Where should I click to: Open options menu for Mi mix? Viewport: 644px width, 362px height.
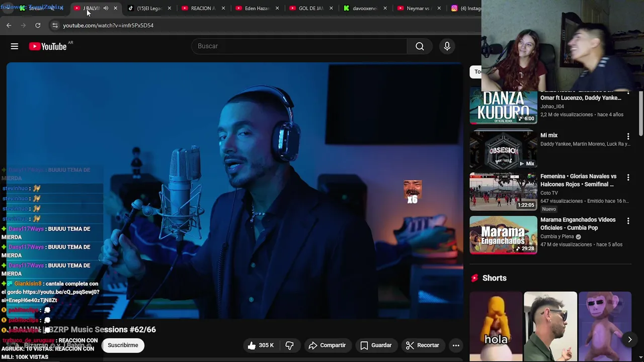click(x=628, y=136)
